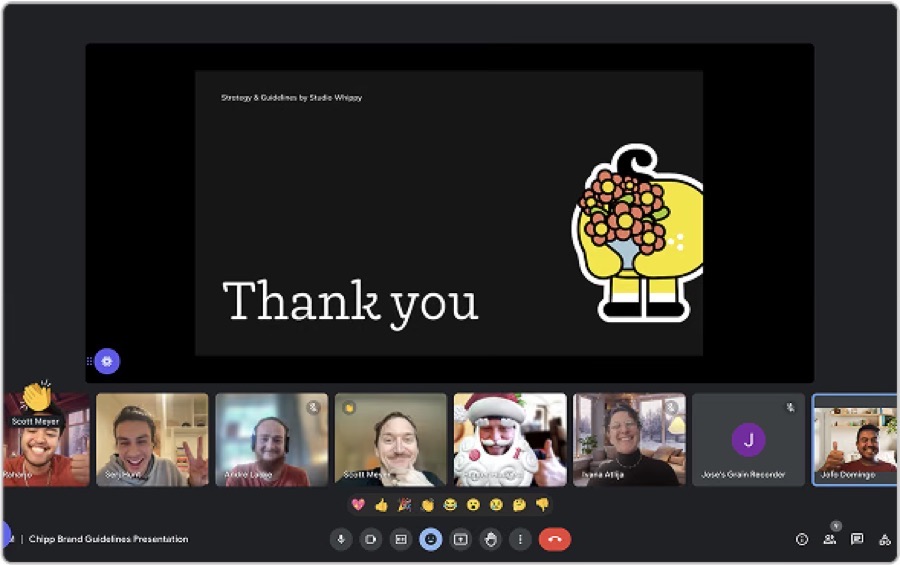Click the Thank you presentation slide
Viewport: 900px width, 565px height.
tap(449, 213)
